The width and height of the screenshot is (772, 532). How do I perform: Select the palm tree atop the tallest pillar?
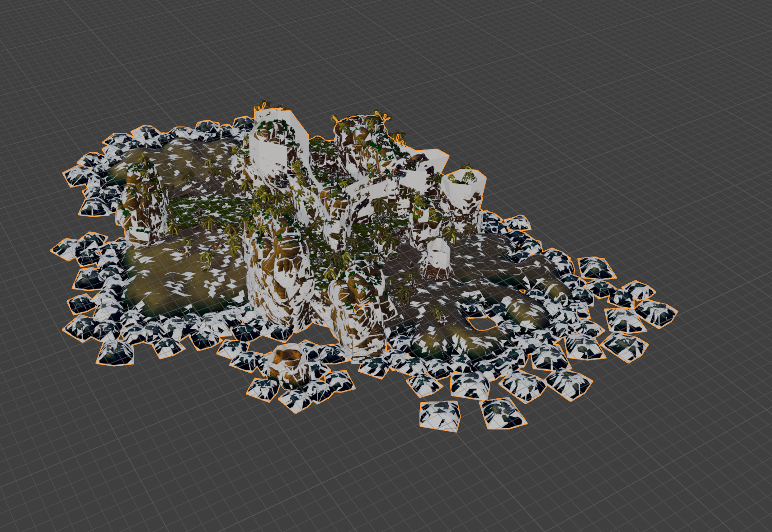261,107
